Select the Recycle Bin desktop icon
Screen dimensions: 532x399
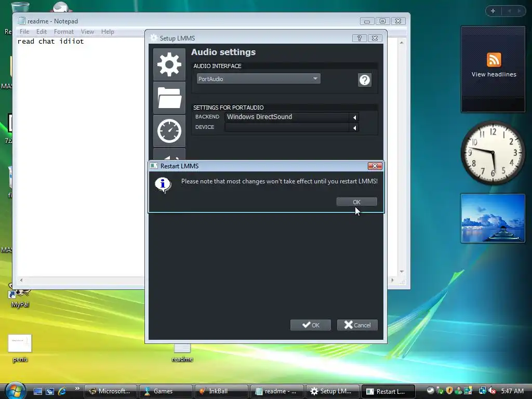tap(20, 7)
